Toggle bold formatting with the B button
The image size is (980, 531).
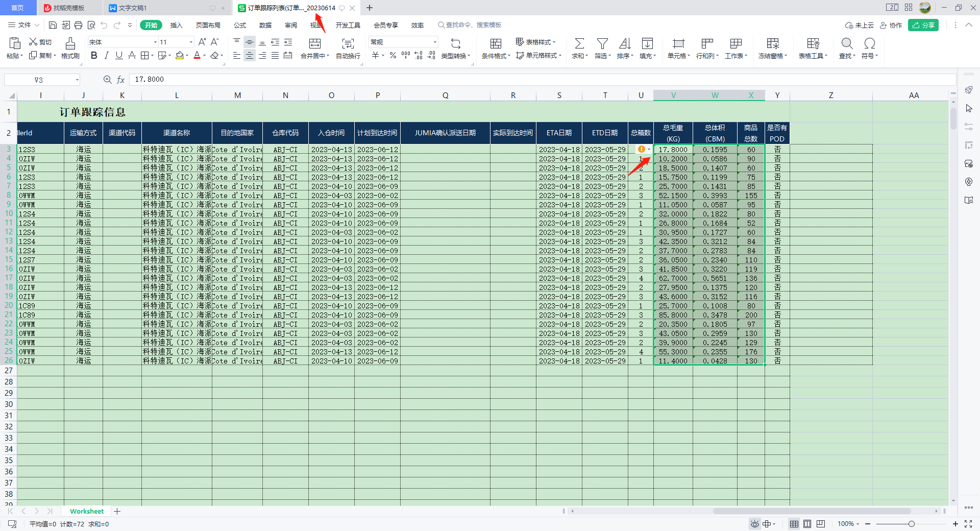pyautogui.click(x=94, y=56)
